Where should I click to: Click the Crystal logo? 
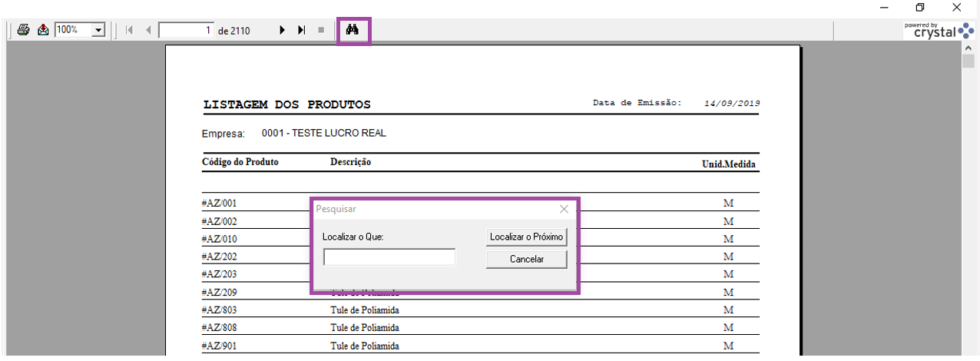(x=939, y=31)
